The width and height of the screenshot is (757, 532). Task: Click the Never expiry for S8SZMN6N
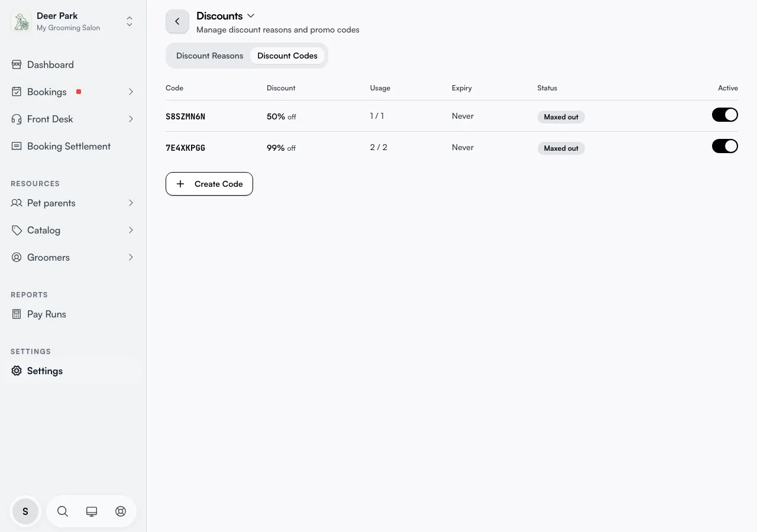coord(462,116)
